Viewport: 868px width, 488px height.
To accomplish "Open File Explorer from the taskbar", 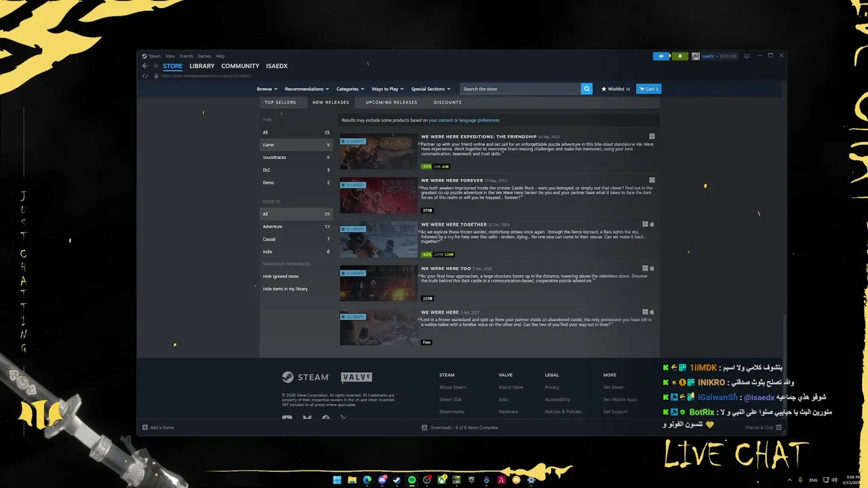I will (352, 481).
